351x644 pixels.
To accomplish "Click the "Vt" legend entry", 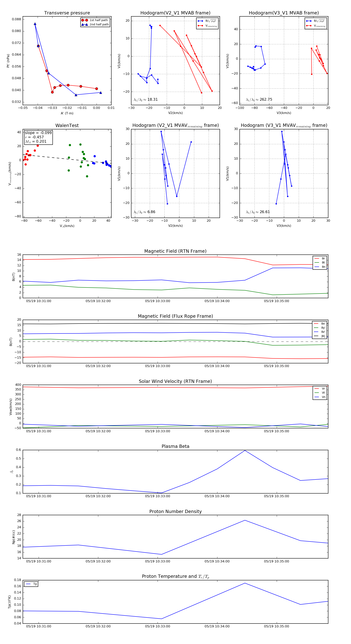I will (320, 393).
